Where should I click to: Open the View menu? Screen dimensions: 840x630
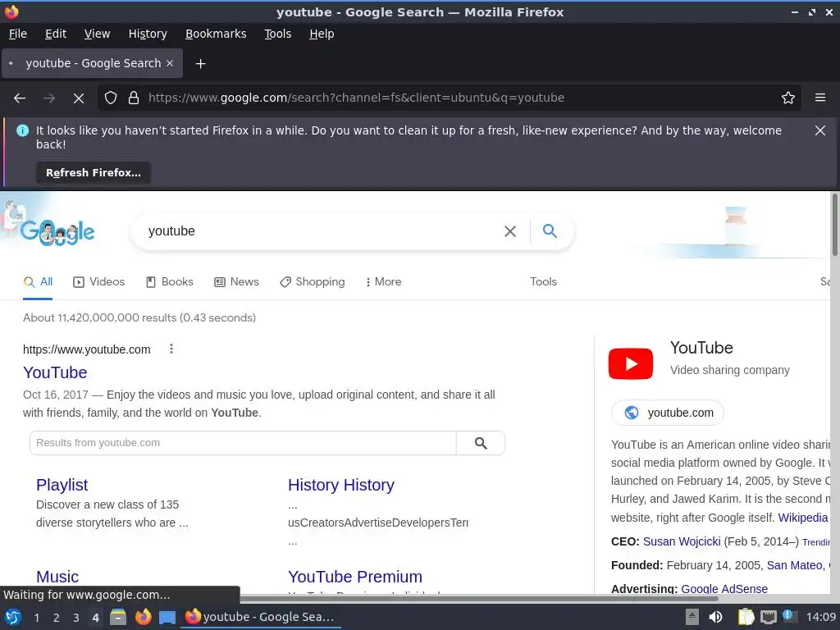tap(97, 34)
